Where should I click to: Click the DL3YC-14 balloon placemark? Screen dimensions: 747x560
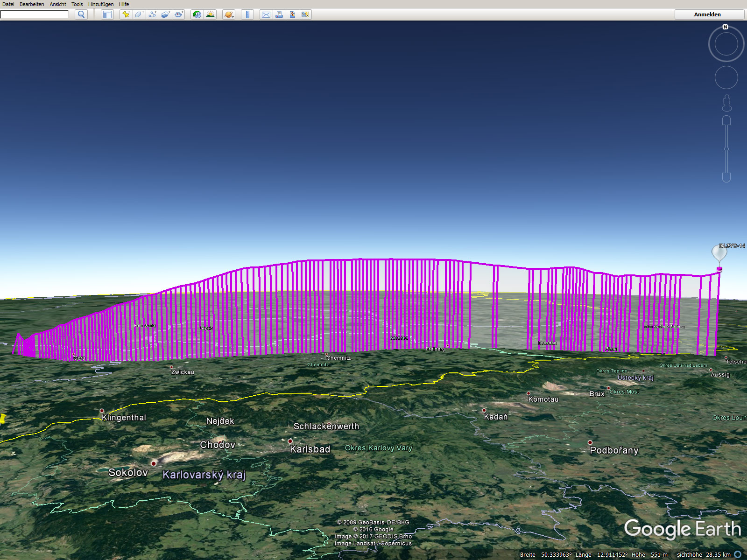(x=719, y=253)
